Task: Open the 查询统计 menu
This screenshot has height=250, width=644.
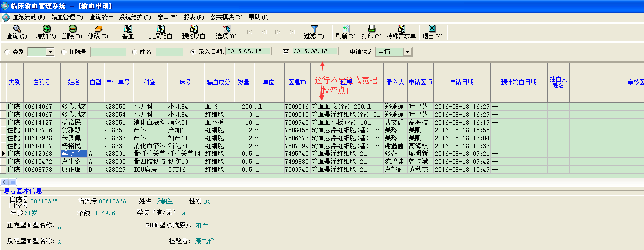Action: 101,17
